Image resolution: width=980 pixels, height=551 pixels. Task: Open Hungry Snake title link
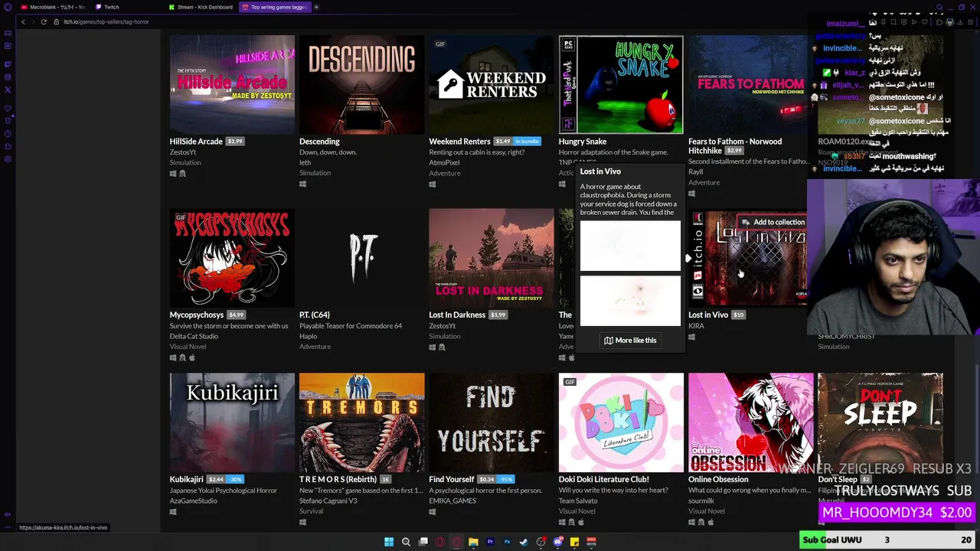click(x=583, y=142)
